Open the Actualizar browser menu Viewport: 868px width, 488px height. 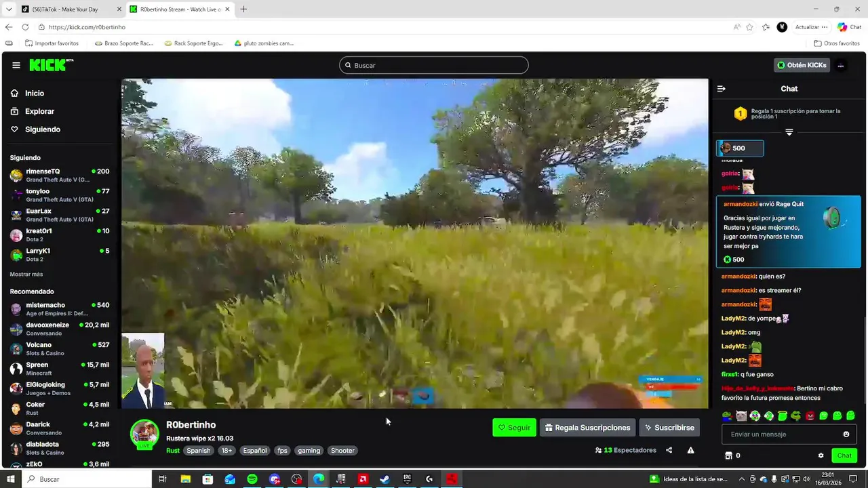[x=811, y=27]
